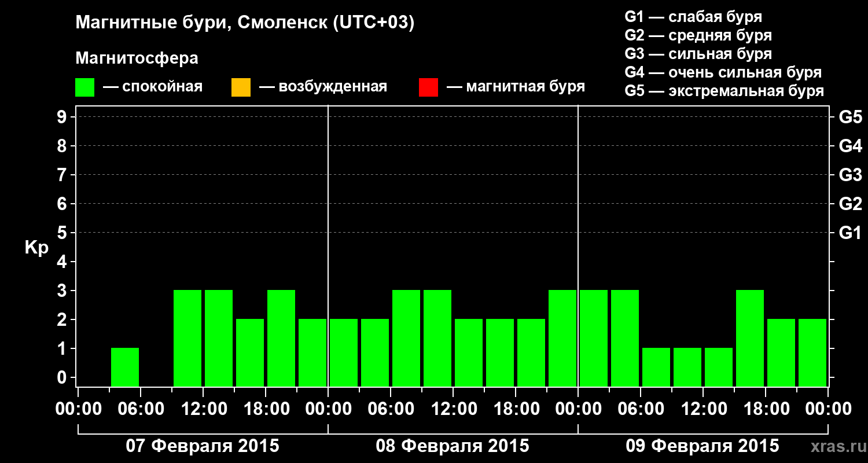Click the '12:00' tick label under 07 February

[x=203, y=409]
